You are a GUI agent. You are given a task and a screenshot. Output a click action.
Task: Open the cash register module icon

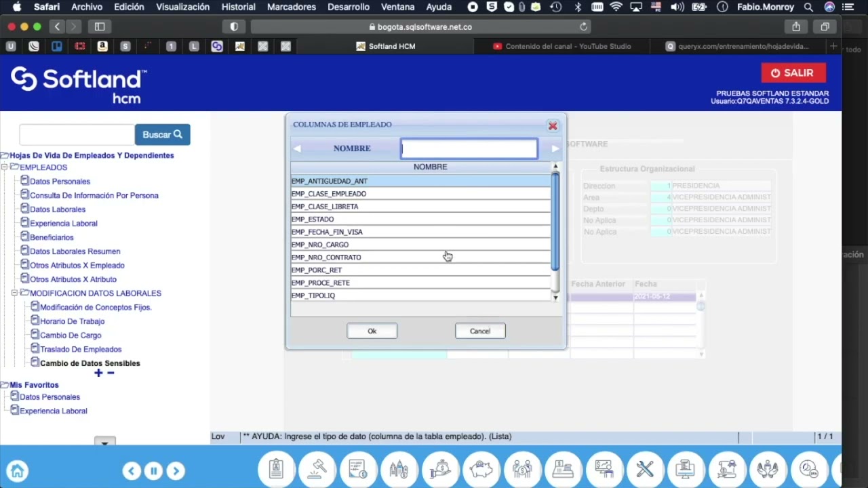tap(563, 469)
